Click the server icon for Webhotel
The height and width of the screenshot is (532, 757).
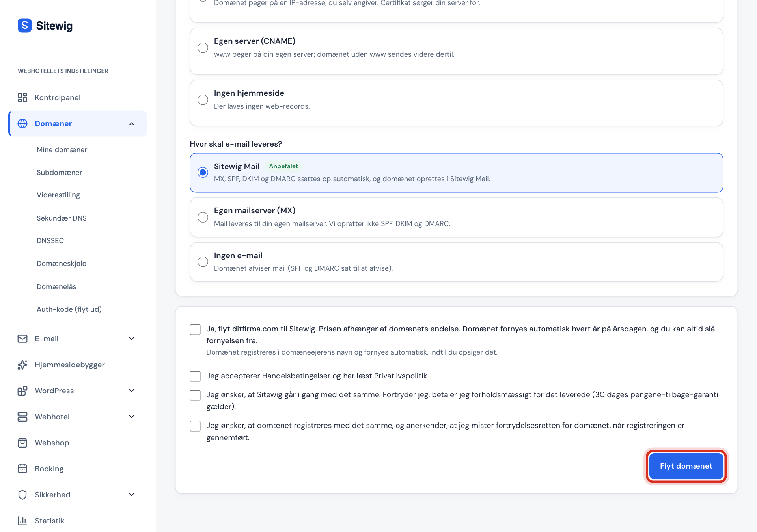point(22,417)
